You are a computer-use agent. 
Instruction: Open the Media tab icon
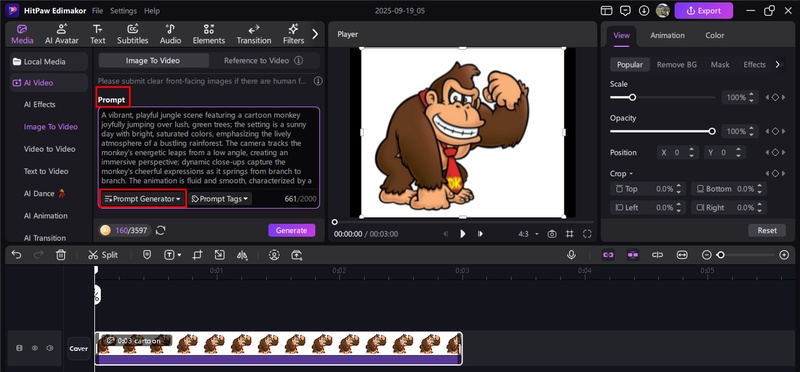[22, 29]
